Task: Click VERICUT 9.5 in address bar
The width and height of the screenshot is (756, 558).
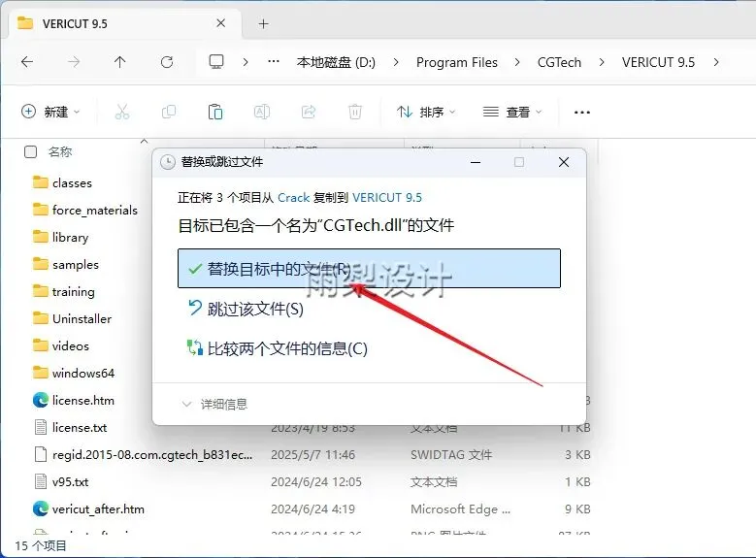Action: [658, 62]
